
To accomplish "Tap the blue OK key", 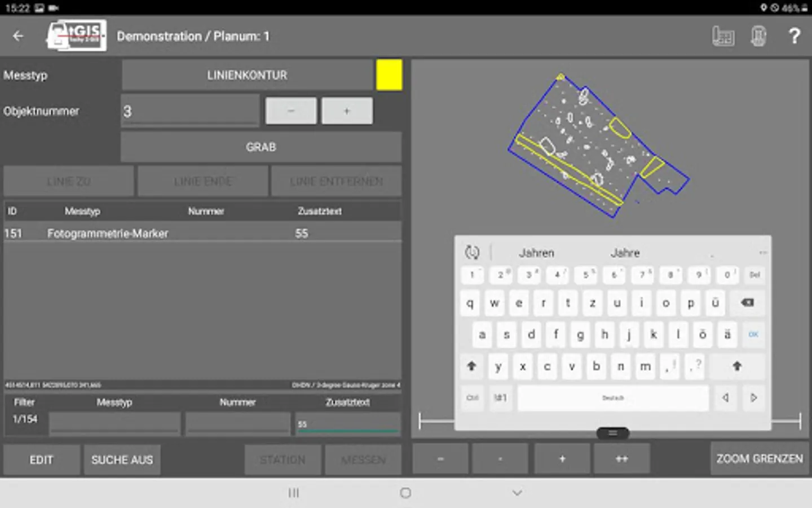I will [x=753, y=334].
